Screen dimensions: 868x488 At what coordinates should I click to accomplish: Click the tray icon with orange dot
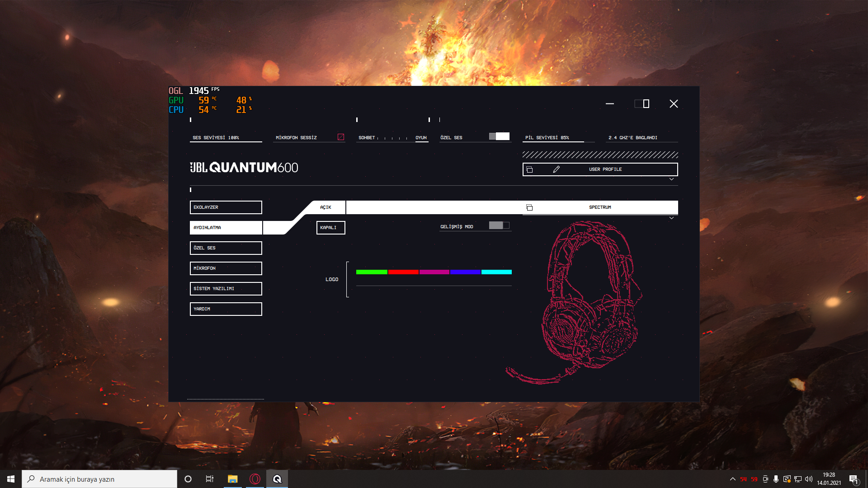(x=787, y=479)
